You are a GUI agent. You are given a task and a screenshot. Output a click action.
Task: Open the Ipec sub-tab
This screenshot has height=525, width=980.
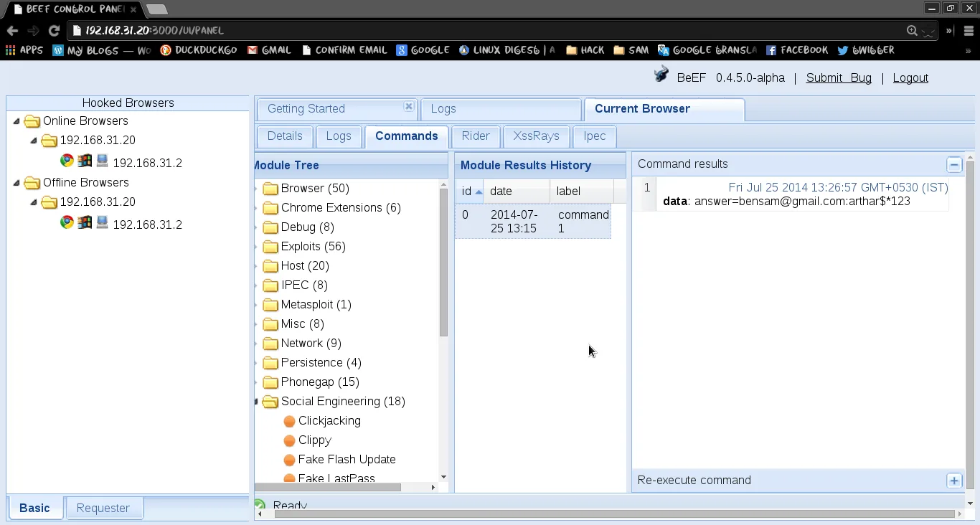(594, 136)
